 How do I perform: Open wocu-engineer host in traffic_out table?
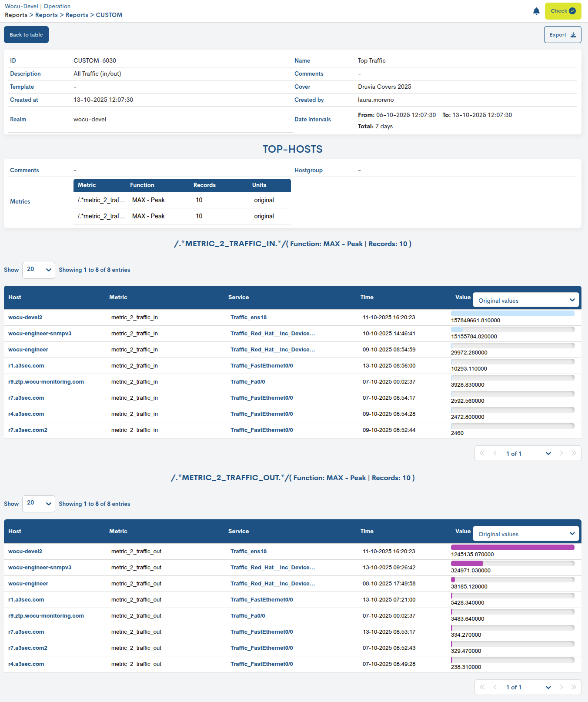(x=28, y=584)
